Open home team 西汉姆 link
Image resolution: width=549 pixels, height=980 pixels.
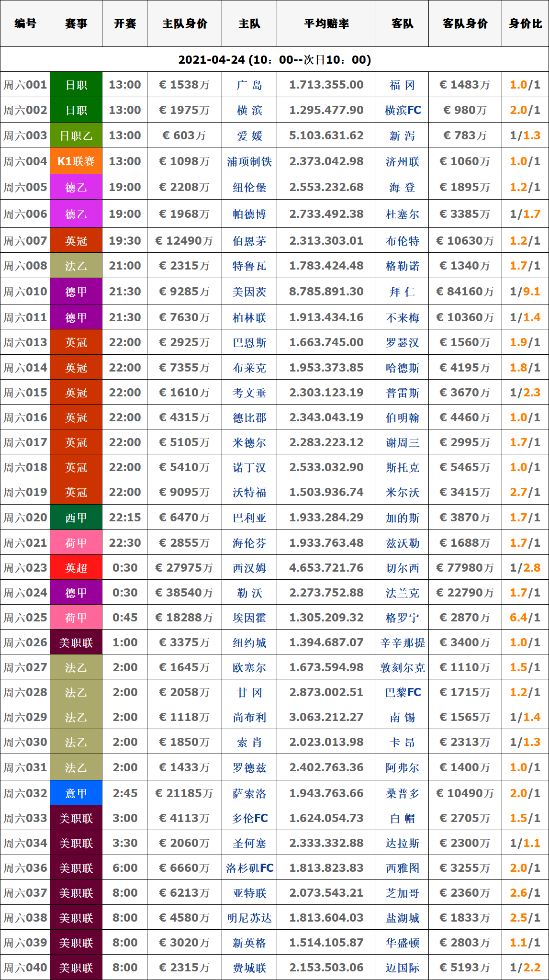tap(249, 568)
